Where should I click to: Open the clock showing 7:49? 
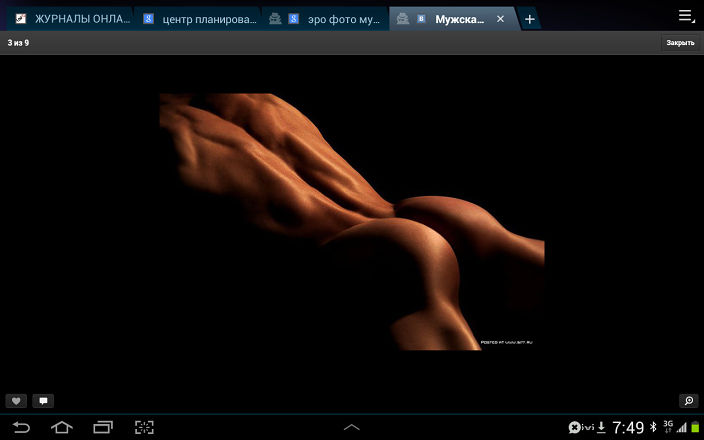[628, 427]
